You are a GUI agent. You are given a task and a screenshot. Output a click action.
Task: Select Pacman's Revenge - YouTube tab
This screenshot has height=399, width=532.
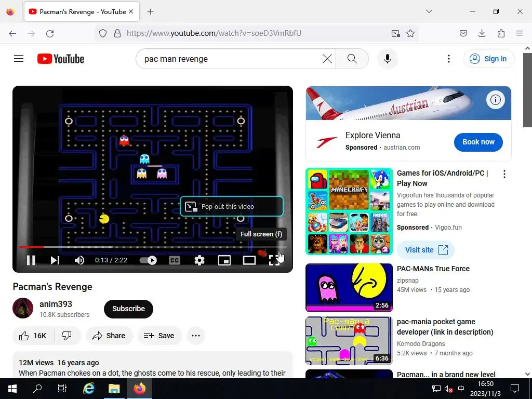[x=82, y=11]
